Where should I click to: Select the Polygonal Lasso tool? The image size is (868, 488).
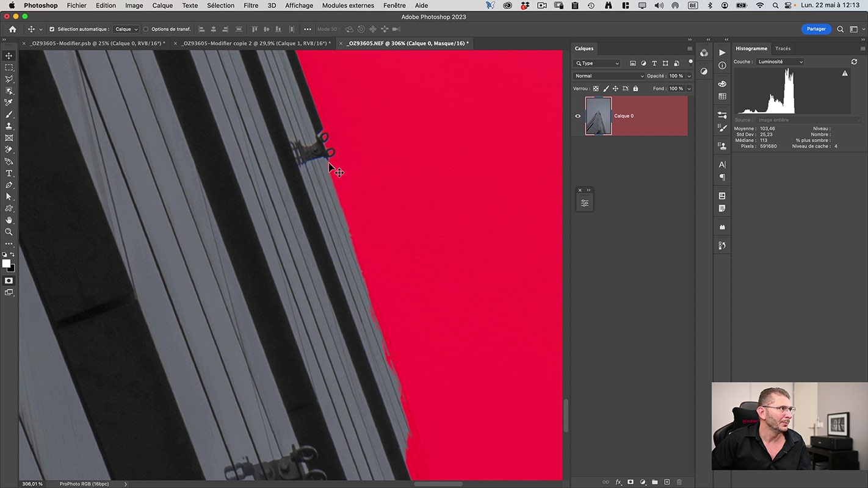click(9, 79)
